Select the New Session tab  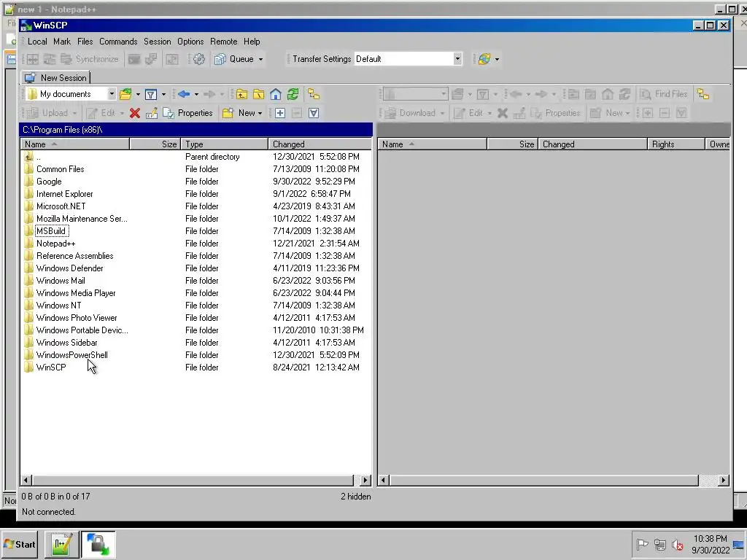point(55,77)
